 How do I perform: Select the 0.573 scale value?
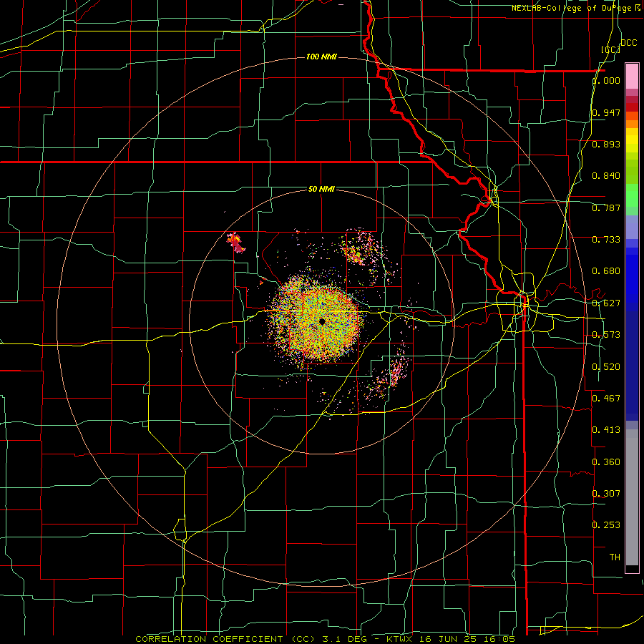coord(607,335)
